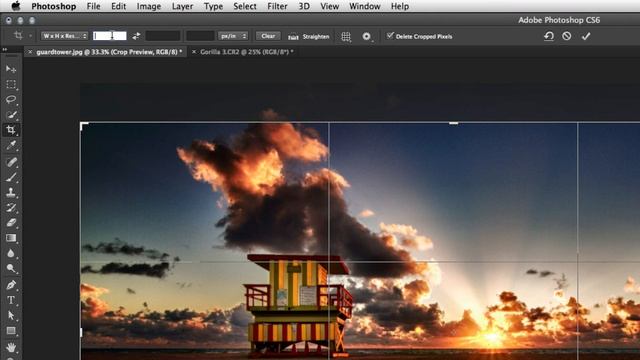This screenshot has height=360, width=640.
Task: Close the guardtower.jpg tab
Action: 30,52
